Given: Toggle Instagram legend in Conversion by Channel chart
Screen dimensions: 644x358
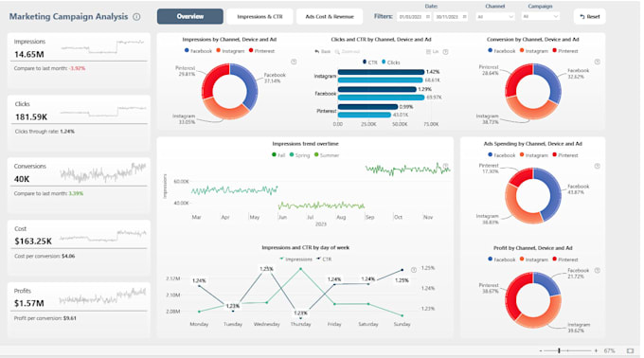Looking at the screenshot, I should [x=534, y=51].
